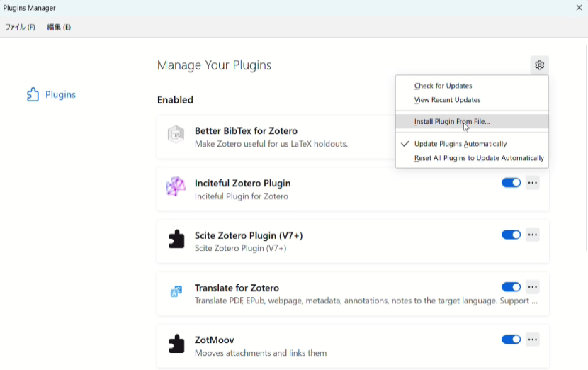Click the vertical scrollbar on the right
The image size is (588, 370).
[587, 147]
